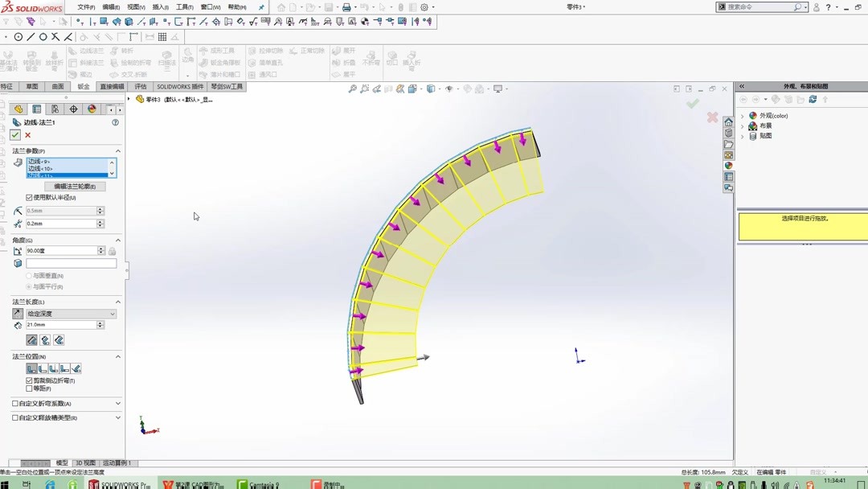Switch to the 评估 ribbon tab
868x489 pixels.
coord(140,86)
